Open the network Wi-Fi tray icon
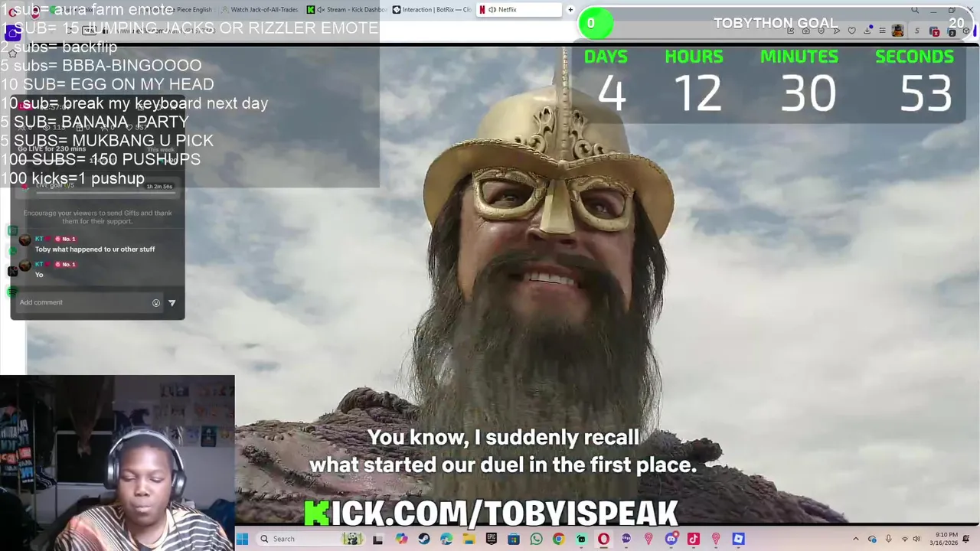The image size is (980, 551). click(x=905, y=540)
